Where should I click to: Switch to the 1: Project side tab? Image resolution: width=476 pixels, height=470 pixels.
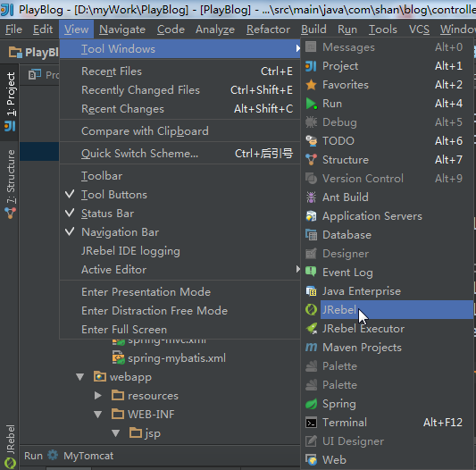10,102
